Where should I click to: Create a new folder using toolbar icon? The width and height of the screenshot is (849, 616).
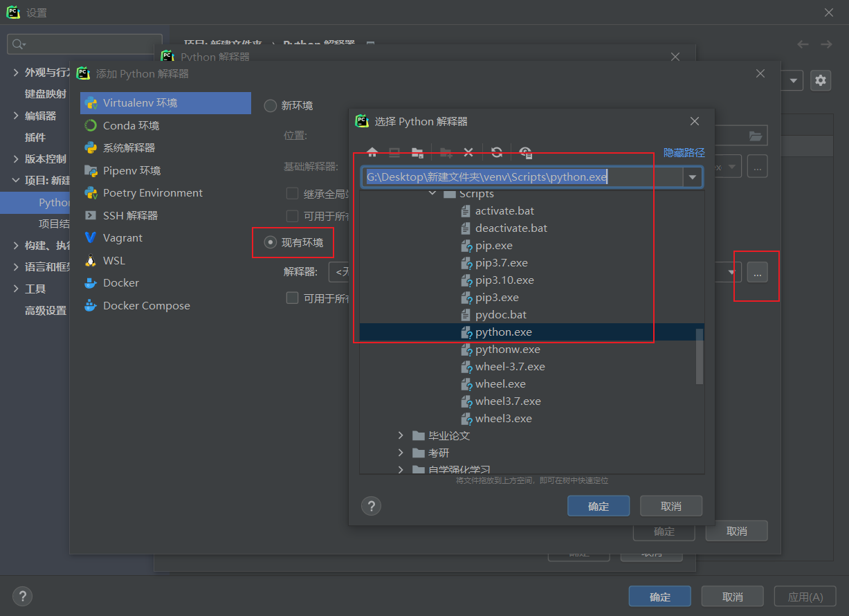click(446, 152)
